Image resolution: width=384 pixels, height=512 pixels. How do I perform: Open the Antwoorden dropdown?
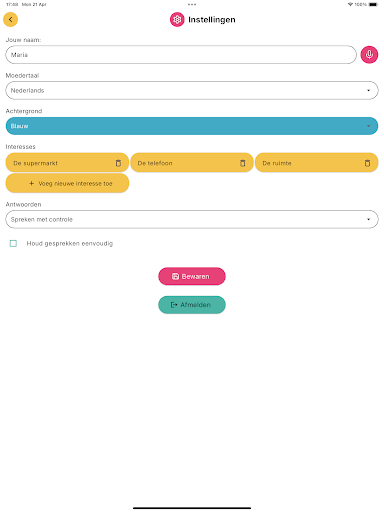[192, 219]
